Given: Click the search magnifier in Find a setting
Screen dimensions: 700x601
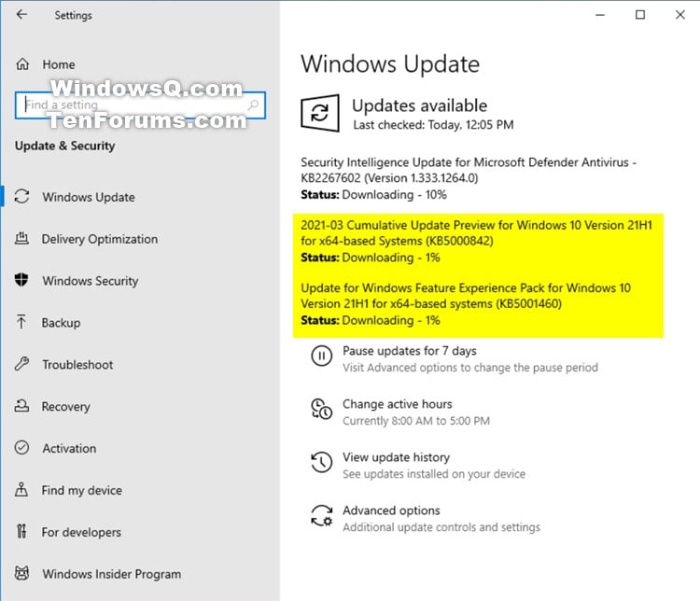Looking at the screenshot, I should click(x=253, y=105).
